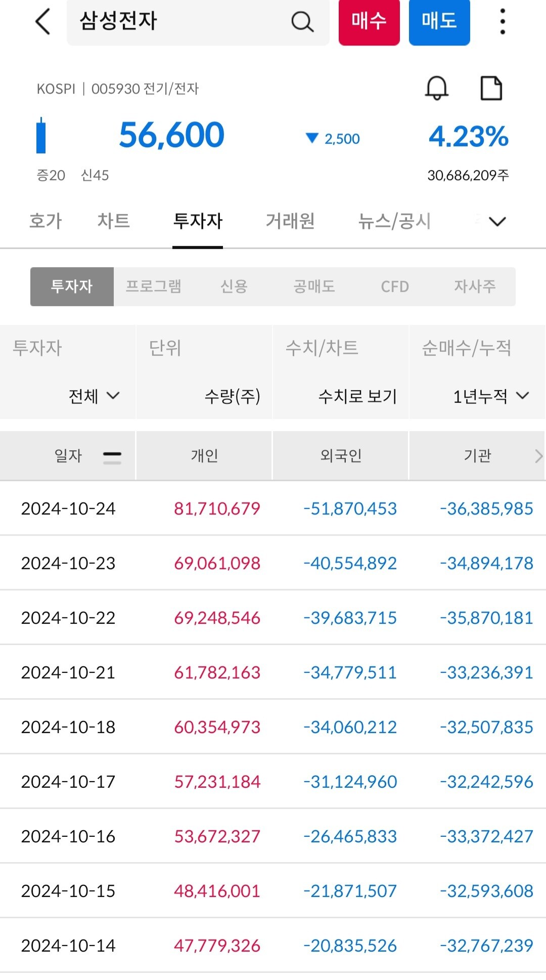Switch to the 차트 tab
546x980 pixels.
point(114,221)
